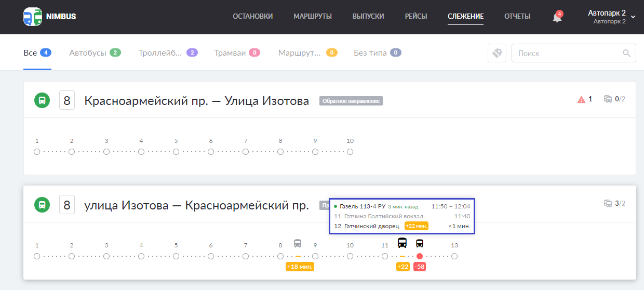Click the -58 red badge
Image resolution: width=644 pixels, height=290 pixels.
pos(420,267)
